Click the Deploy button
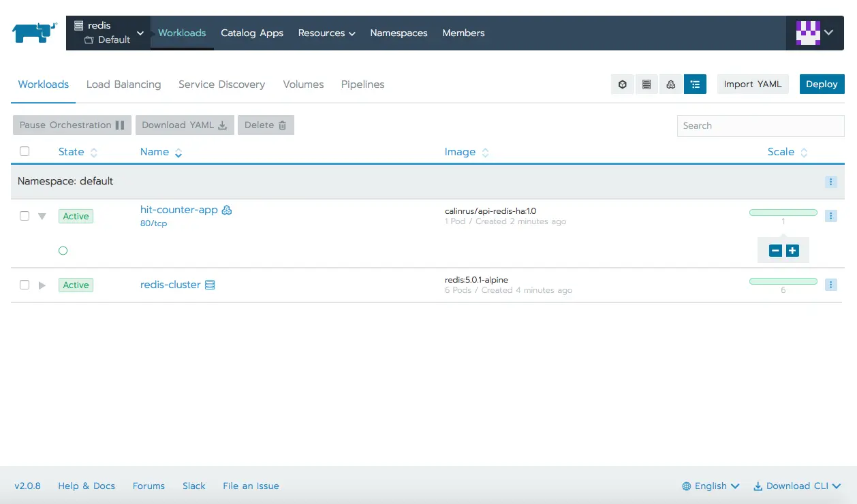 click(822, 84)
